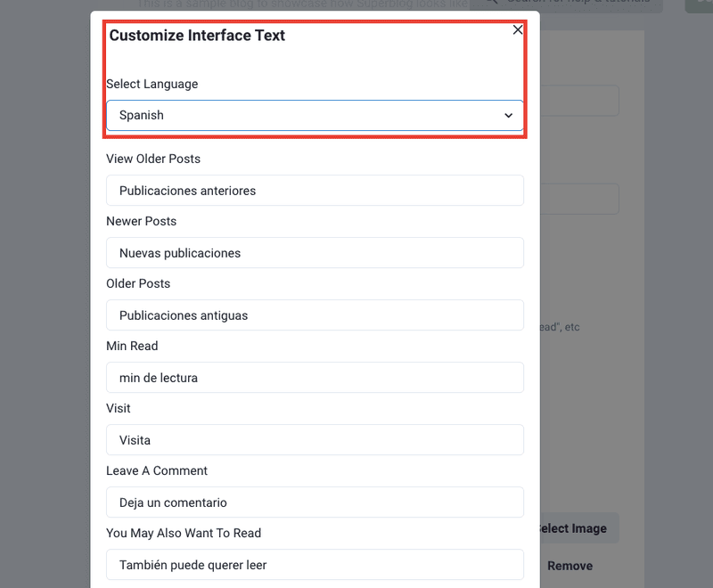Click the Min Read label
Screen dimensions: 713x588
132,346
